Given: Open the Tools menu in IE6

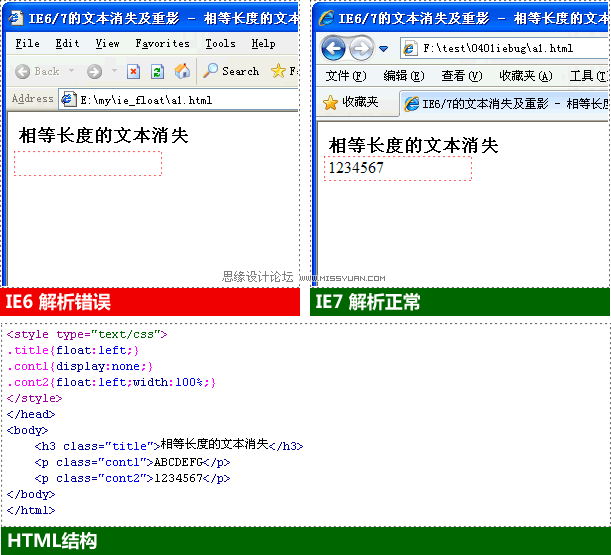Looking at the screenshot, I should click(x=220, y=43).
